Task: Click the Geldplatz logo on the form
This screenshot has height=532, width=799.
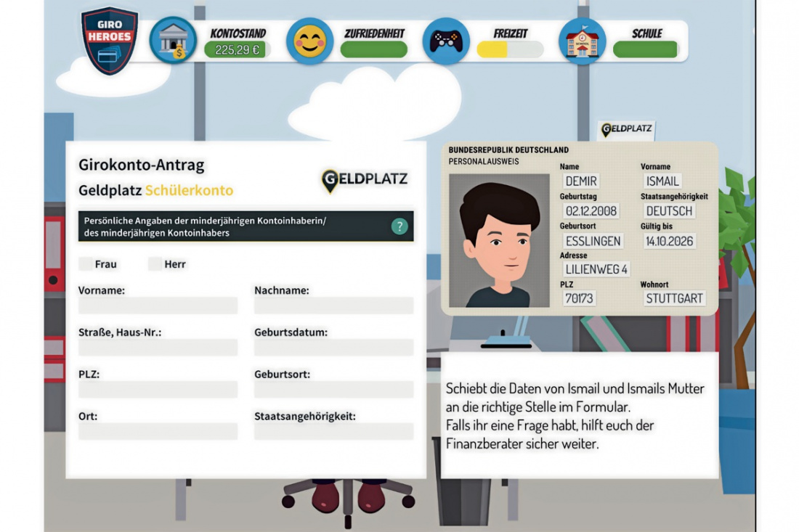Action: pyautogui.click(x=365, y=179)
